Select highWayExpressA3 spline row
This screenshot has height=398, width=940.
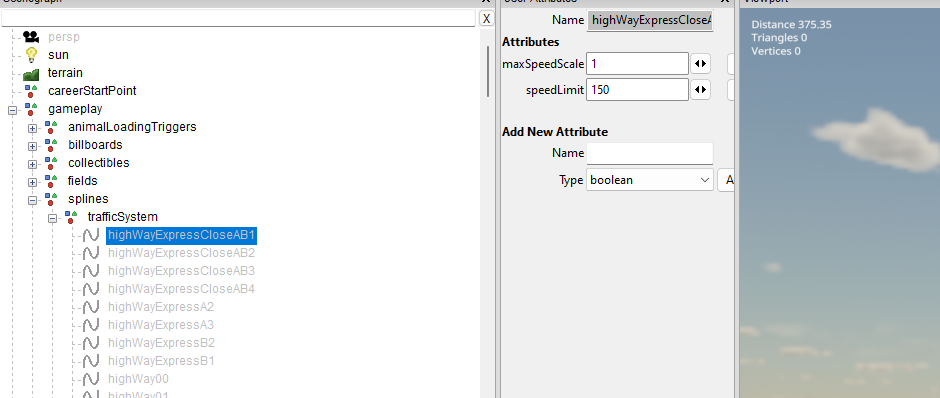161,325
